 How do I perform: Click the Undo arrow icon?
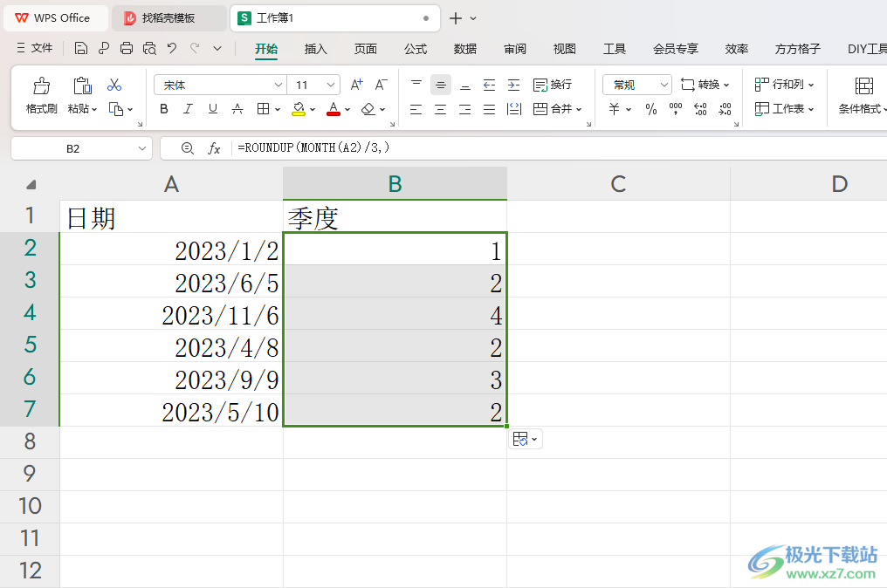click(172, 48)
